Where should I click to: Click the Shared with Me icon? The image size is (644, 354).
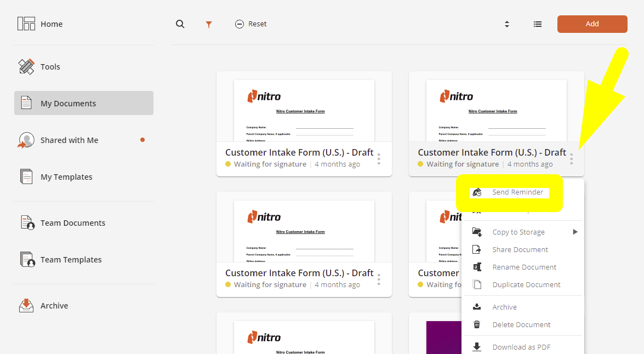click(26, 140)
